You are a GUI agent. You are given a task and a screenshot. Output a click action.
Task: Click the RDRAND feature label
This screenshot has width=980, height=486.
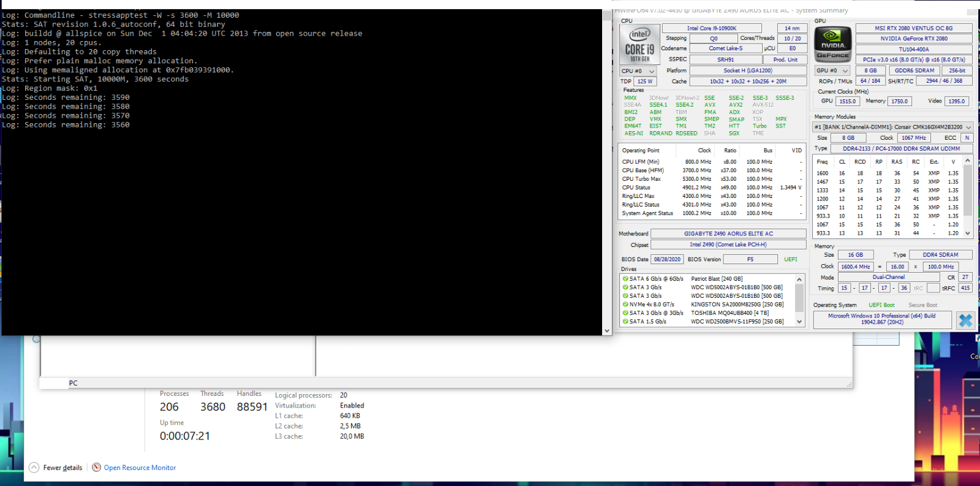click(661, 133)
